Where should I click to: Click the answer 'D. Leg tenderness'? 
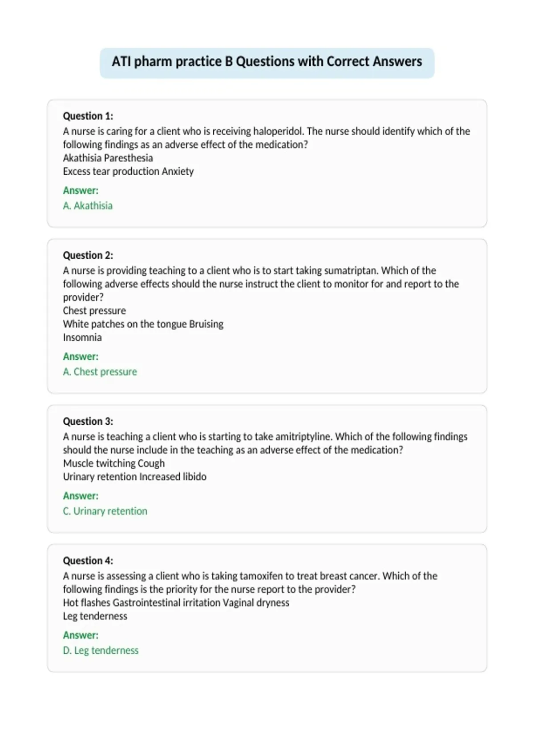pos(101,650)
